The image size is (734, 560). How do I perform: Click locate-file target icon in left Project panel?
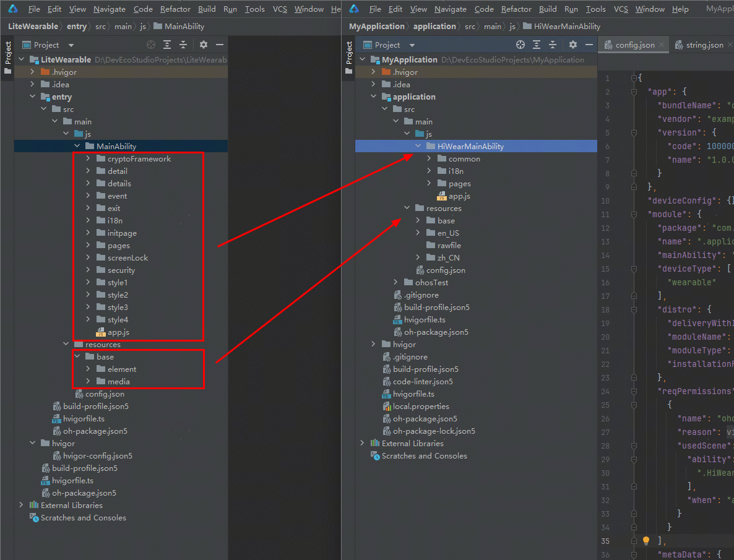point(151,45)
